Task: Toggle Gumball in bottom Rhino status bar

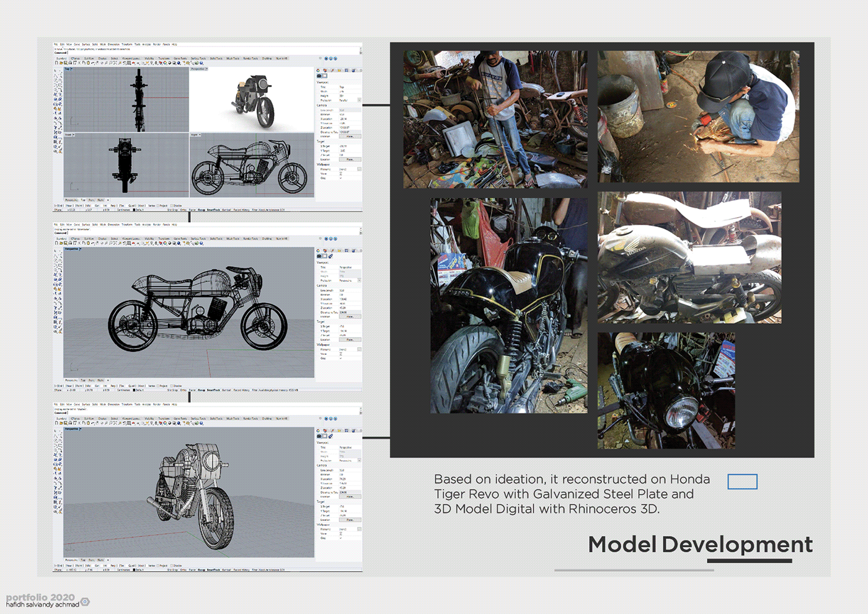Action: (x=226, y=569)
